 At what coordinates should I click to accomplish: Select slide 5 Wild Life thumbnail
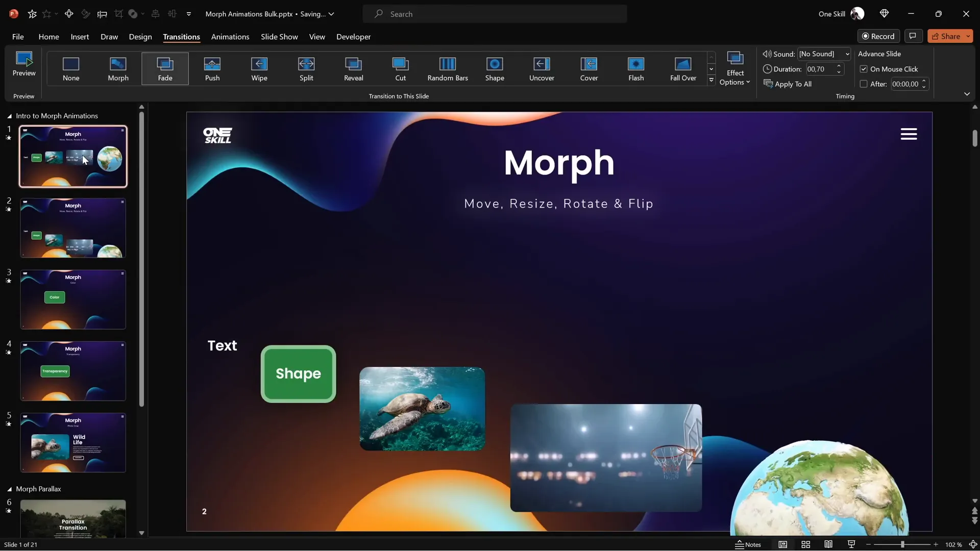tap(73, 443)
